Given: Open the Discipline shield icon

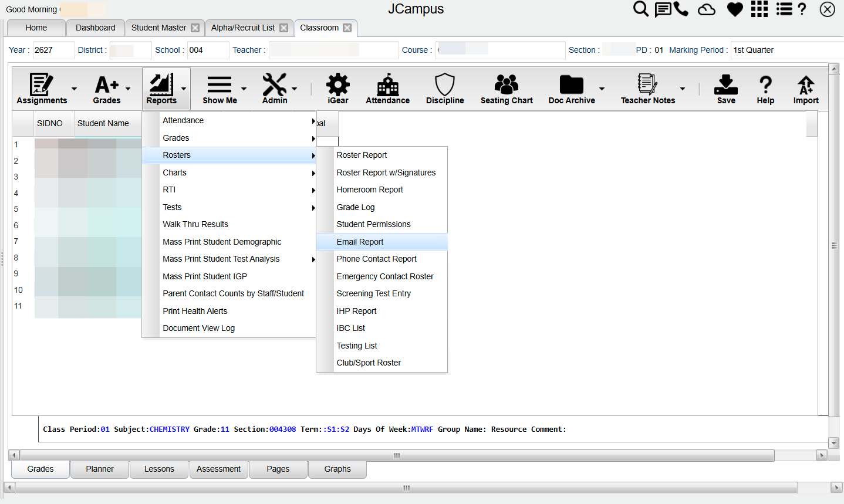Looking at the screenshot, I should [445, 84].
